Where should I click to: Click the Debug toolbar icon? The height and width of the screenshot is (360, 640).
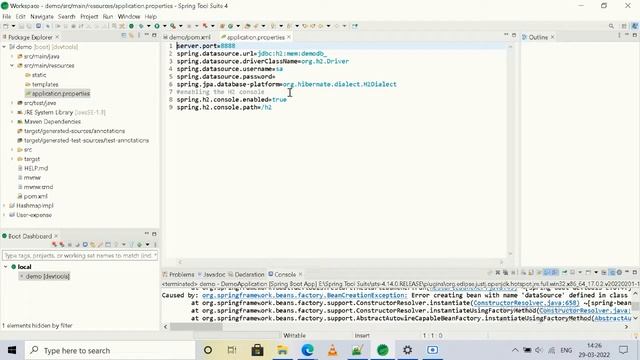coord(141,26)
